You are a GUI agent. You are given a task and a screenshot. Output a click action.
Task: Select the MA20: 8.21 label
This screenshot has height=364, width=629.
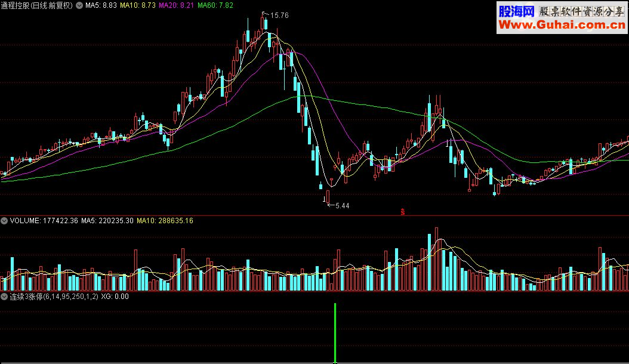pos(176,5)
